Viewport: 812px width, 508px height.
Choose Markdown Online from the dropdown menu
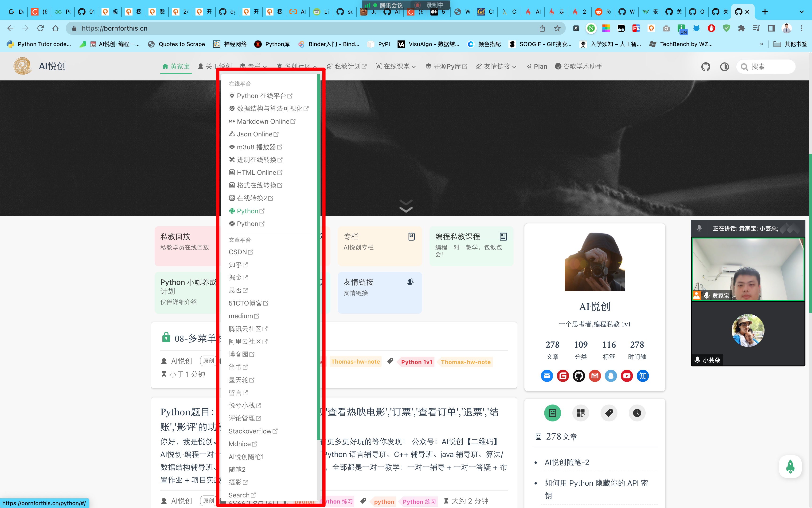(262, 121)
